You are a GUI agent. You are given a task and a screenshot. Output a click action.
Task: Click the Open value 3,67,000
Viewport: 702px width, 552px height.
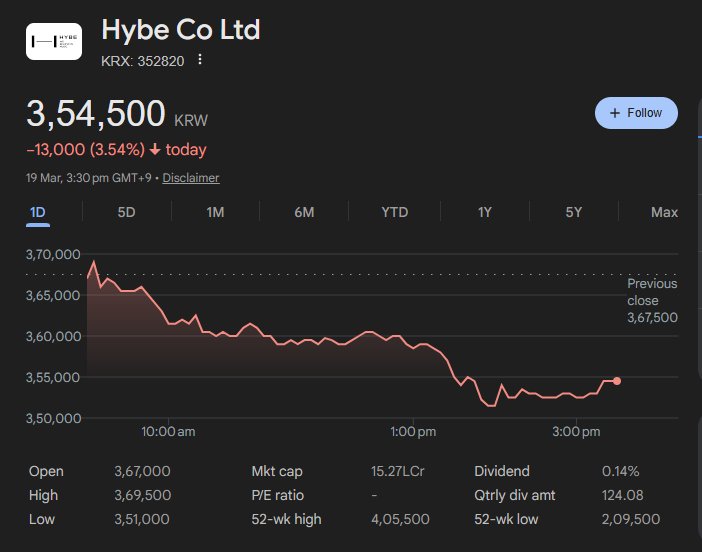(x=142, y=471)
